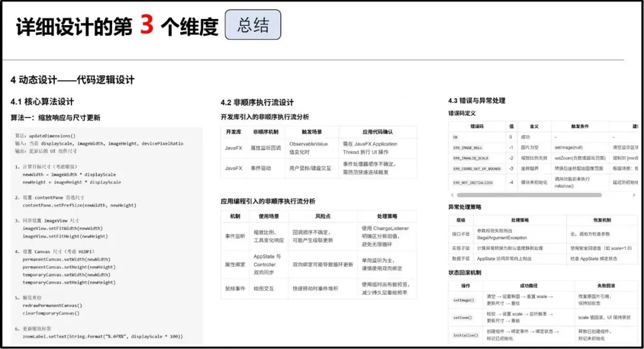The height and width of the screenshot is (349, 644).
Task: Click the 用户鼠标/键盘交互 cell
Action: click(310, 168)
